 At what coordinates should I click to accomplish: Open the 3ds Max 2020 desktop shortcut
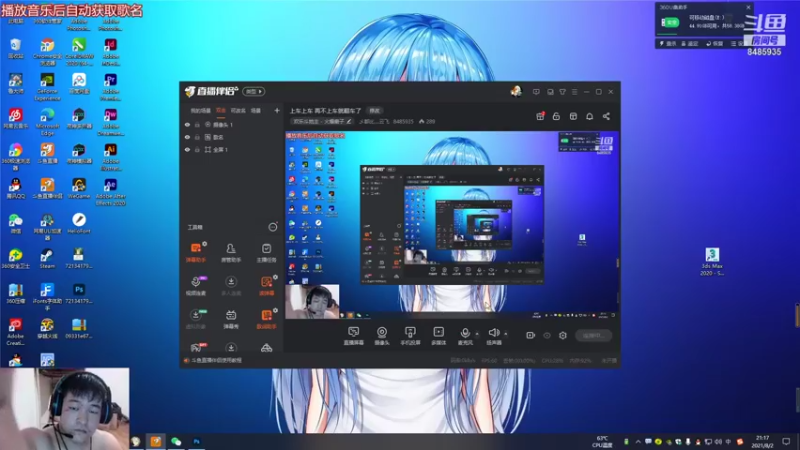click(712, 261)
